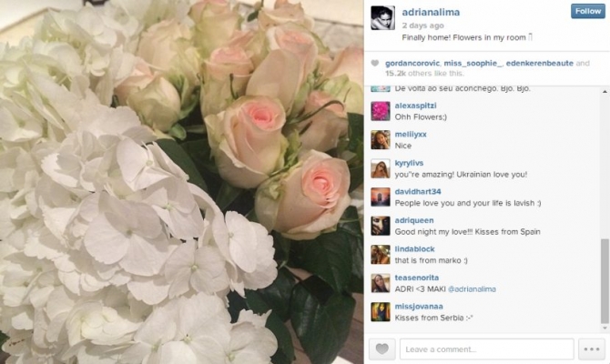This screenshot has height=364, width=610.
Task: Click alexaspitzi's pink flower avatar
Action: (381, 111)
